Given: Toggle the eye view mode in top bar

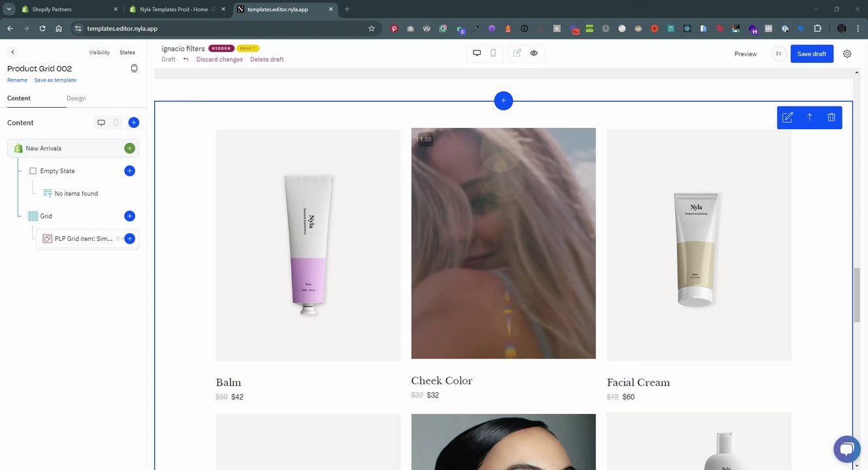Looking at the screenshot, I should click(x=534, y=54).
